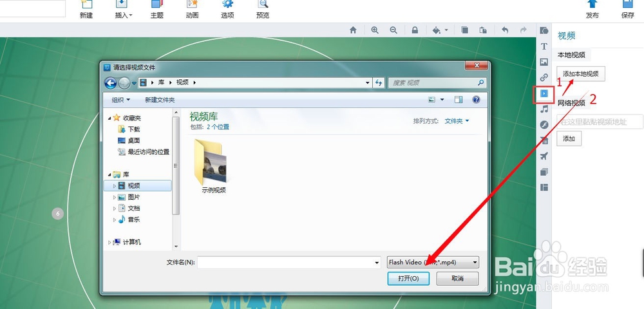Viewport: 644px width, 309px height.
Task: Click the 打开(O) button
Action: (408, 279)
